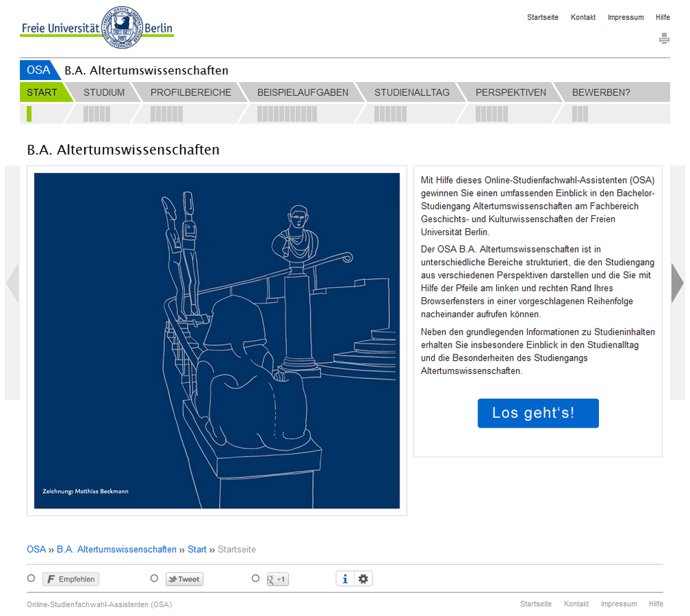This screenshot has height=616, width=690.
Task: Open the social sharing info icon
Action: click(x=345, y=579)
